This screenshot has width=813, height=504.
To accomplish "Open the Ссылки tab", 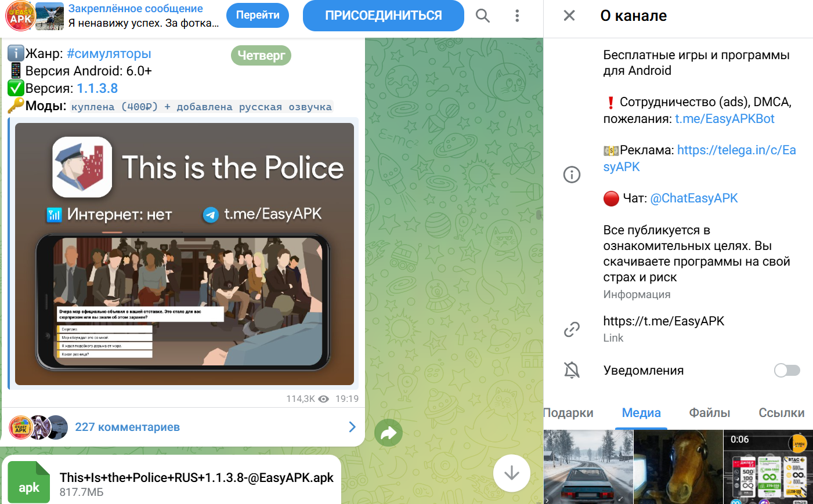I will pyautogui.click(x=781, y=413).
